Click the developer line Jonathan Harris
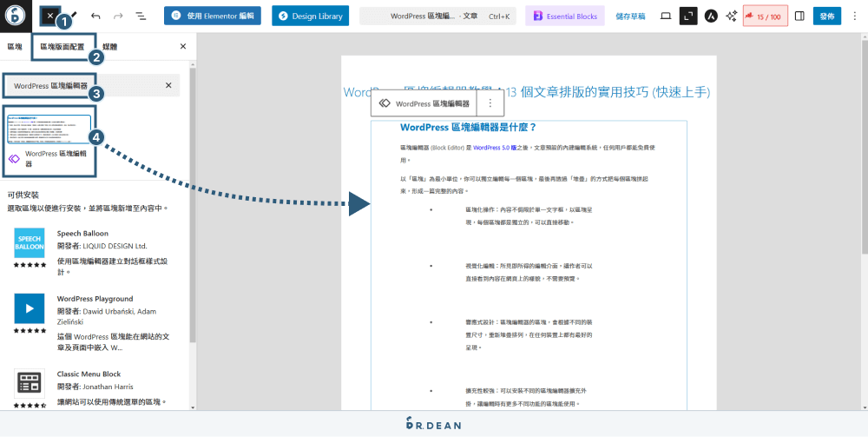Viewport: 868px width, 437px height. (95, 387)
